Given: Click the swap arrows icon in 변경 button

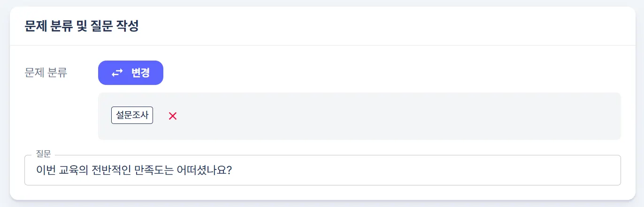Looking at the screenshot, I should pos(117,73).
